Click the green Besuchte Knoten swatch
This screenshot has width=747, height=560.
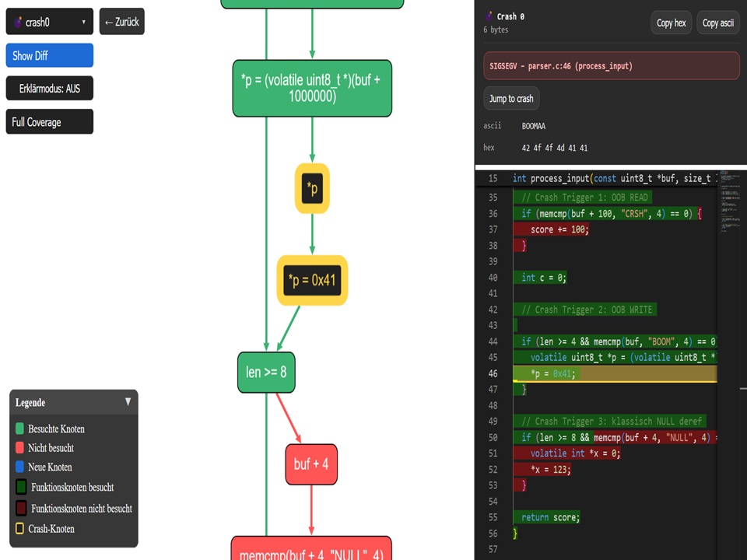click(19, 429)
